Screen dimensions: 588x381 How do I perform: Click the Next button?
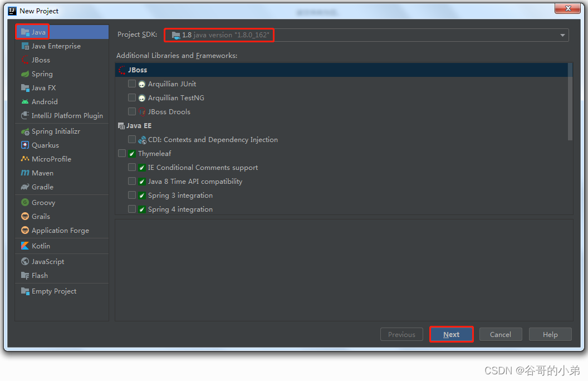coord(451,335)
